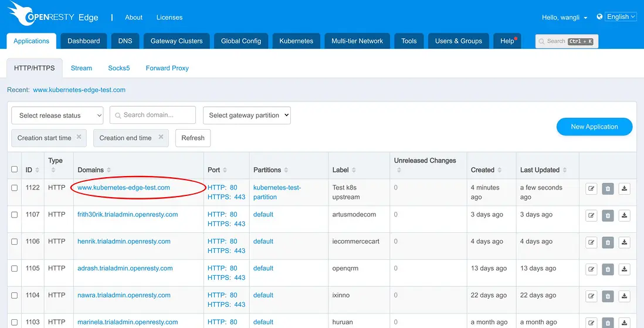Delete application 1122 using trash icon
Image resolution: width=644 pixels, height=328 pixels.
[x=608, y=189]
